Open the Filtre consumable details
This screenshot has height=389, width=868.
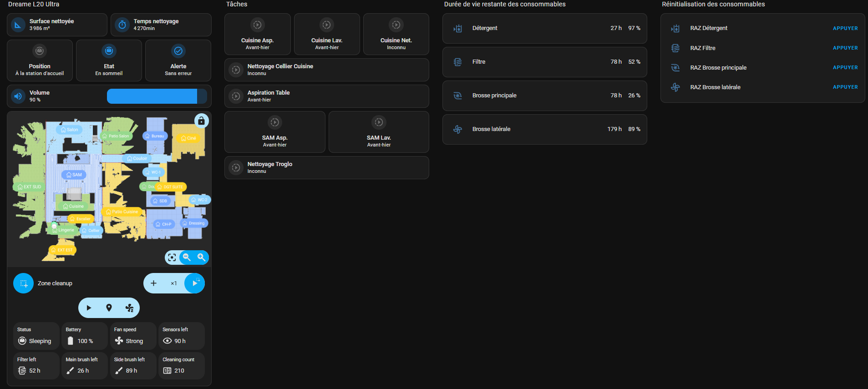point(545,62)
